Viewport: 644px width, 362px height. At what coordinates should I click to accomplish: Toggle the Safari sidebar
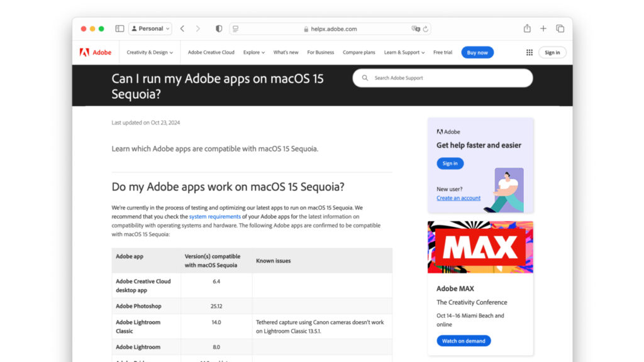[119, 29]
